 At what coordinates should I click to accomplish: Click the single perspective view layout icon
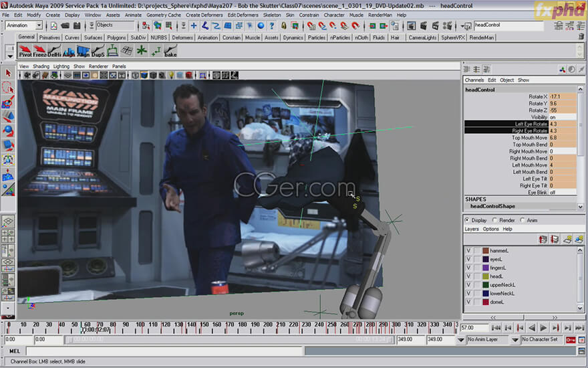[x=8, y=221]
